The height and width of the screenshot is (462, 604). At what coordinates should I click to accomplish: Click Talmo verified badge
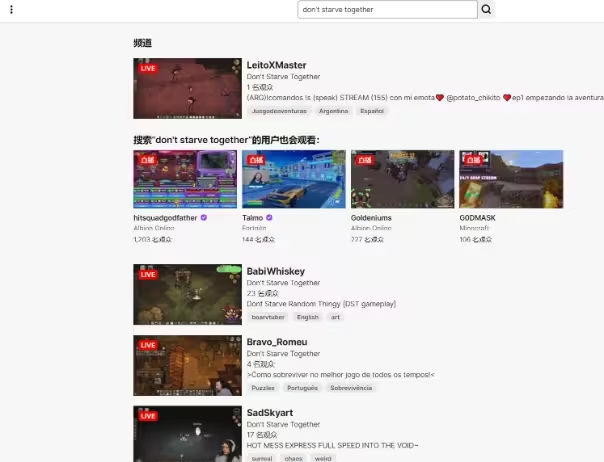[269, 218]
